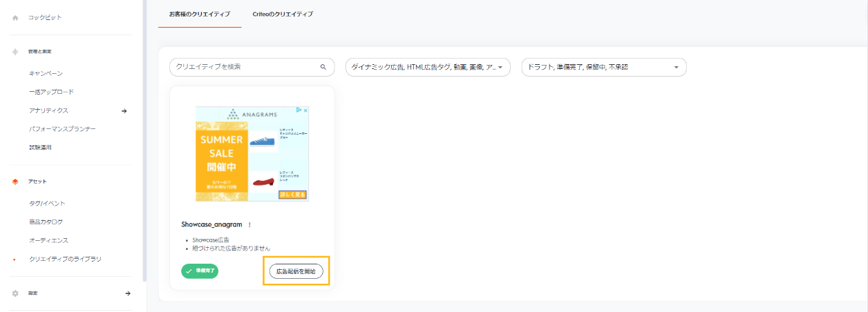Expand the 設定 arrow in sidebar
Screen dimensions: 868x312
pyautogui.click(x=127, y=293)
